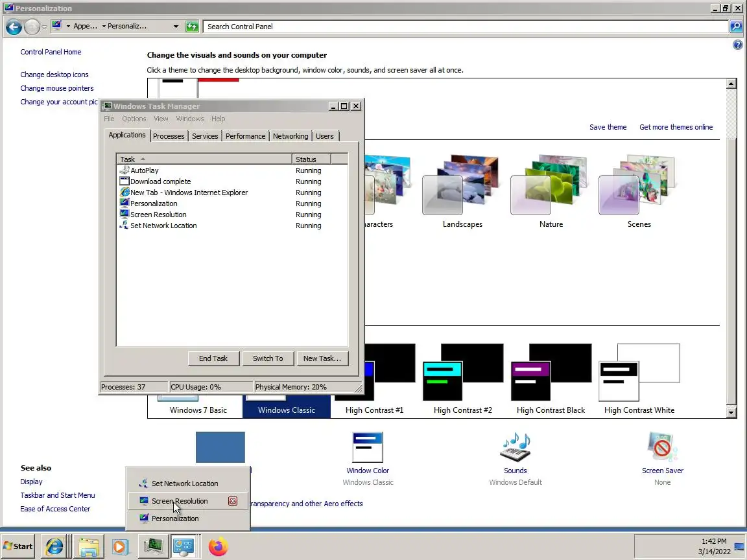747x560 pixels.
Task: Select the Applications tab
Action: (x=126, y=135)
